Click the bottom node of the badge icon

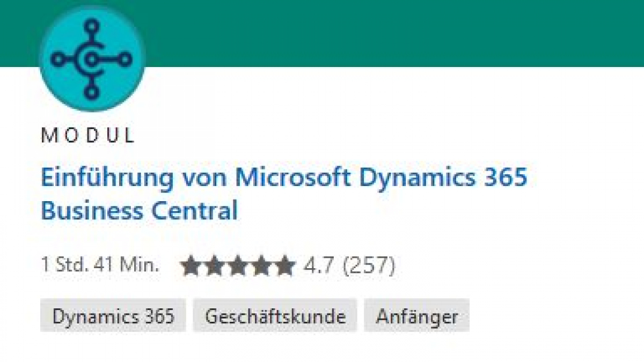point(92,92)
